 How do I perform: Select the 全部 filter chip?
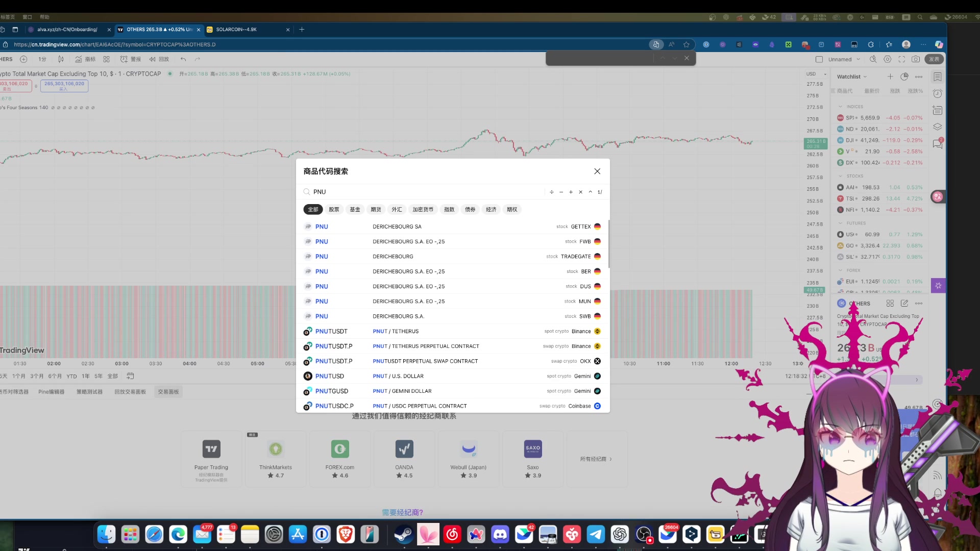313,210
